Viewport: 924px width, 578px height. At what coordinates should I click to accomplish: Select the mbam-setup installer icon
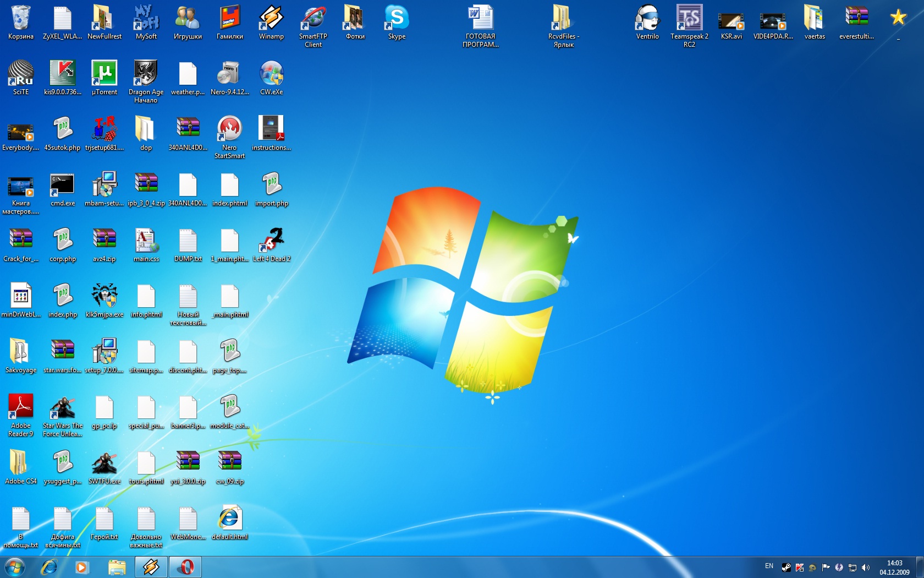pyautogui.click(x=105, y=189)
